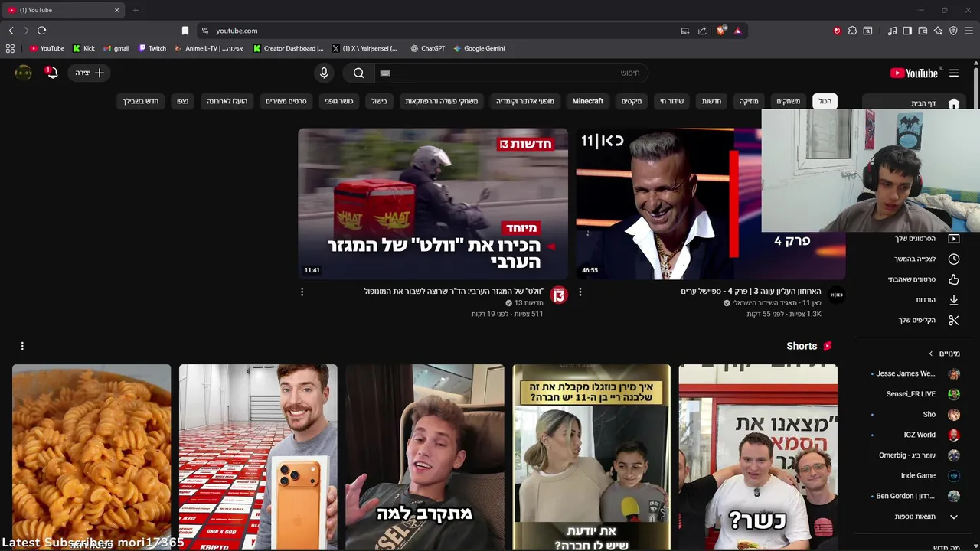
Task: Select the בישול filter chip
Action: pos(380,101)
